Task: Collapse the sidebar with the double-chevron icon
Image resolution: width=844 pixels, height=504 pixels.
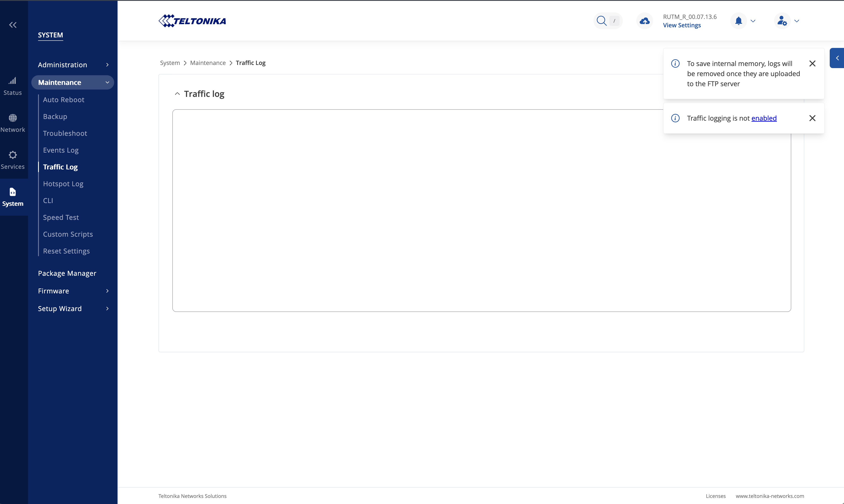Action: tap(13, 25)
